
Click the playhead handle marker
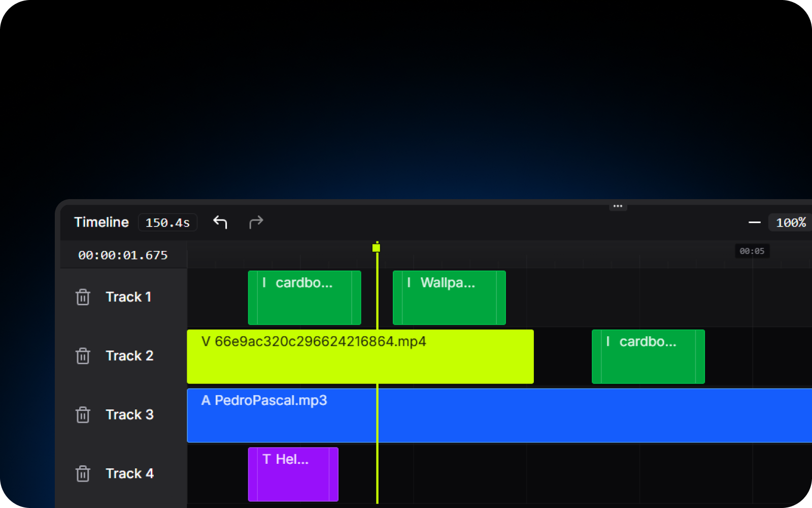click(376, 248)
